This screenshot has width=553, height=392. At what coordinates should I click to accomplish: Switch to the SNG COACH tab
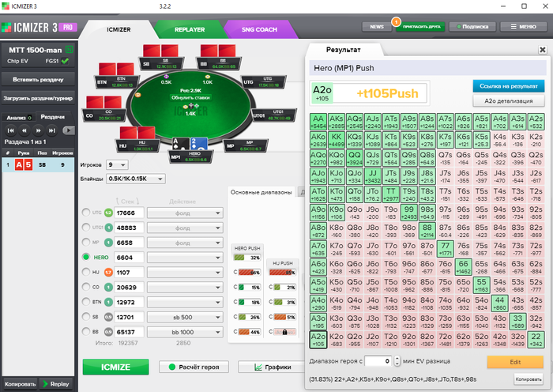point(259,30)
